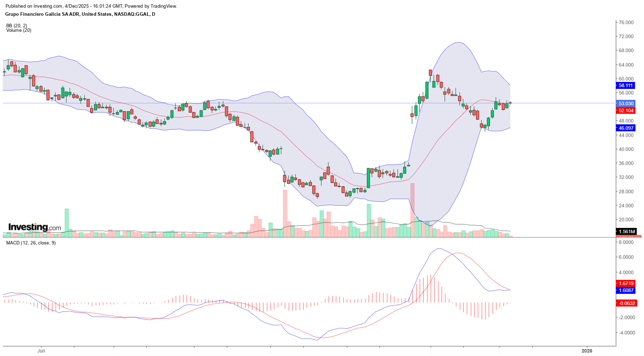Select the 2026 label on time axis
The image size is (644, 356).
(587, 351)
